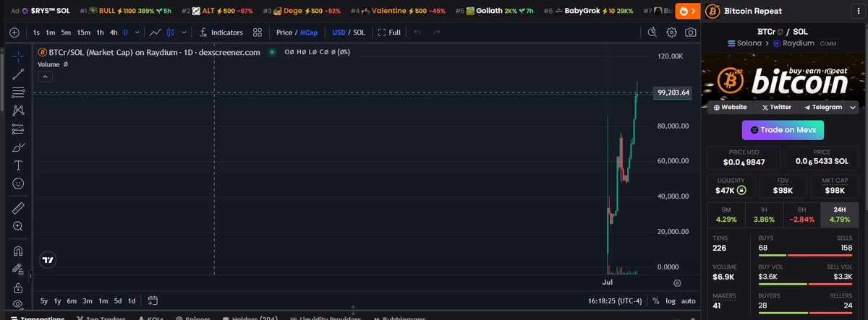Select the trend line drawing tool
Image resolution: width=868 pixels, height=320 pixels.
(x=18, y=74)
